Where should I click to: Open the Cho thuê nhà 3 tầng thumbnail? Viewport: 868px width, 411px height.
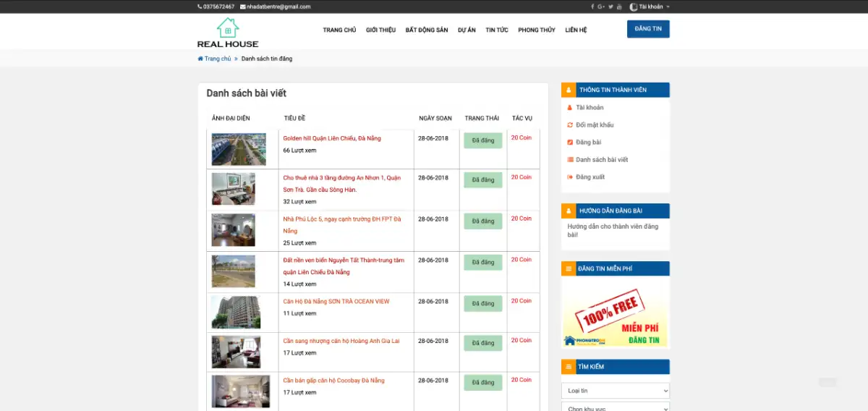[233, 189]
